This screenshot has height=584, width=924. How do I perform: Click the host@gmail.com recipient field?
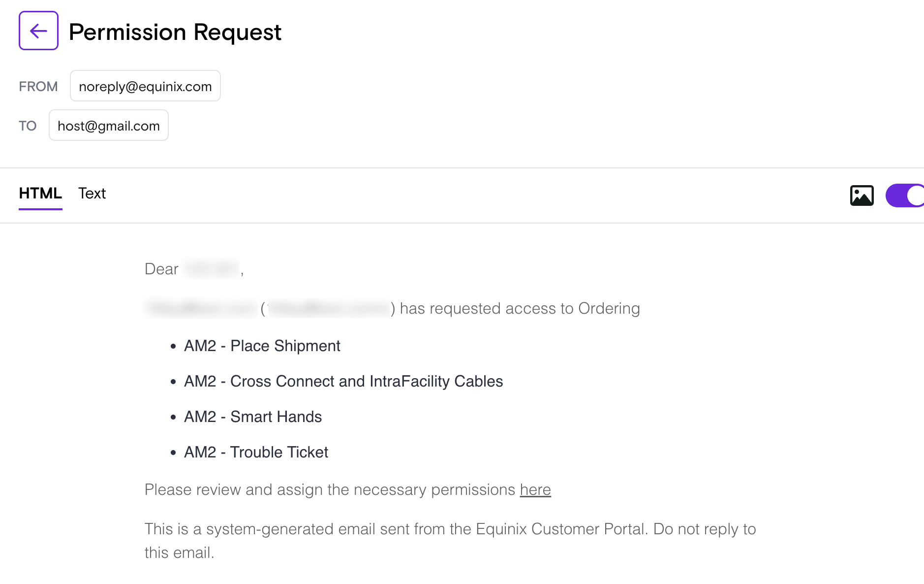pos(109,125)
